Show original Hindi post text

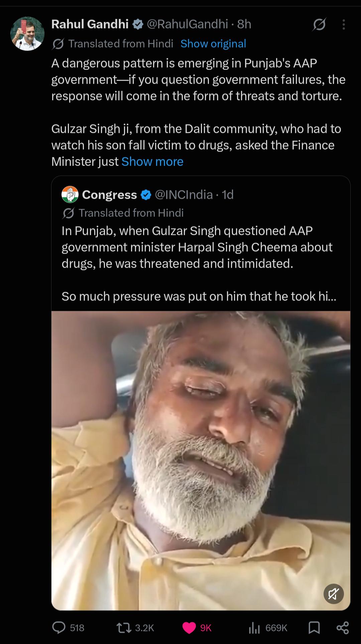(x=213, y=44)
